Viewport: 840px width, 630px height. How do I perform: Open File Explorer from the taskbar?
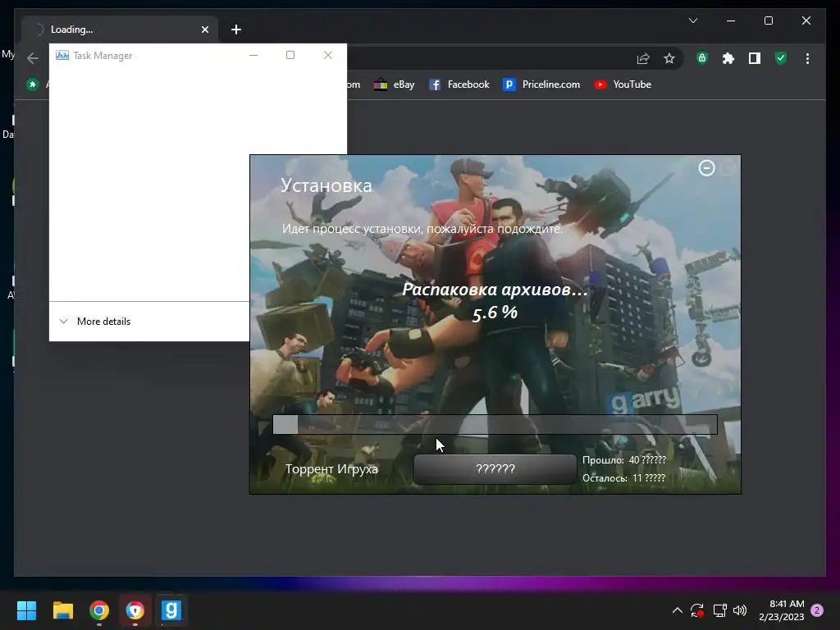click(62, 610)
